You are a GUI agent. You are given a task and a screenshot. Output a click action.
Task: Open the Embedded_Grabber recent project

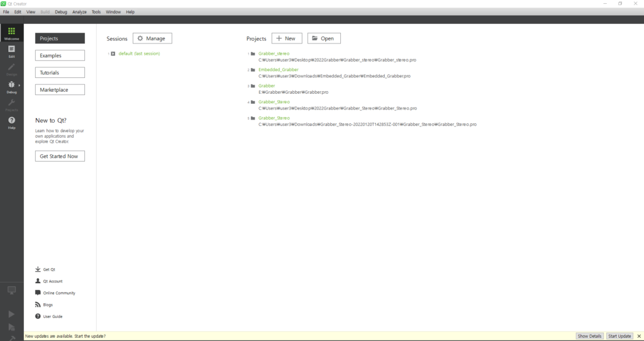278,69
